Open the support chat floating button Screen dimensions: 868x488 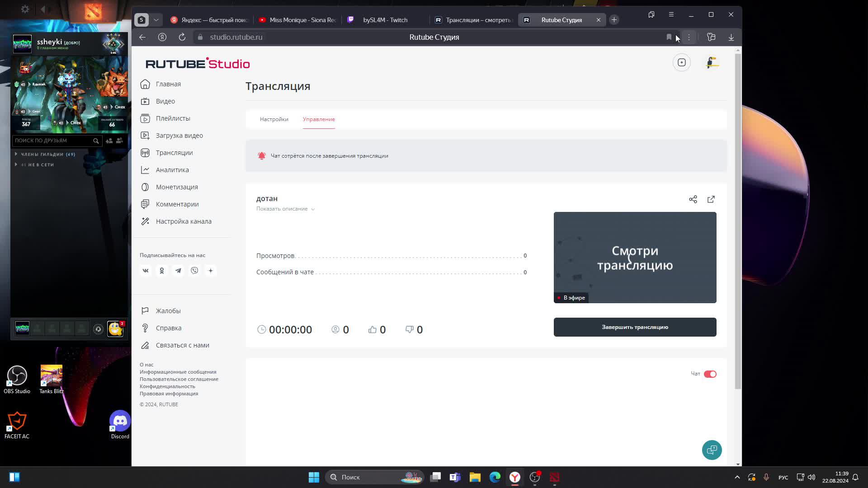[x=712, y=450]
